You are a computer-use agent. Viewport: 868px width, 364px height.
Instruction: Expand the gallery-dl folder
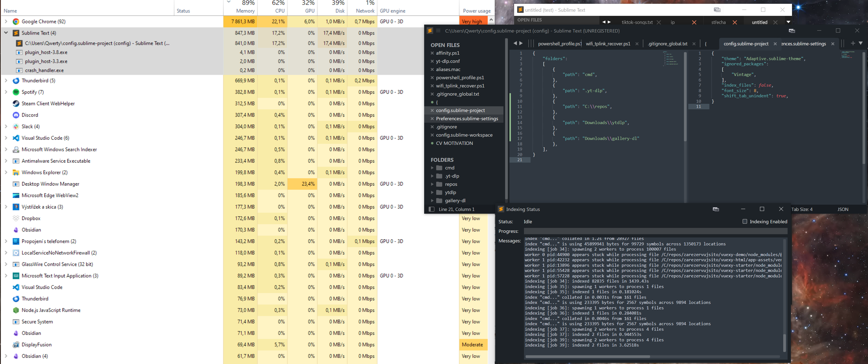pyautogui.click(x=432, y=200)
